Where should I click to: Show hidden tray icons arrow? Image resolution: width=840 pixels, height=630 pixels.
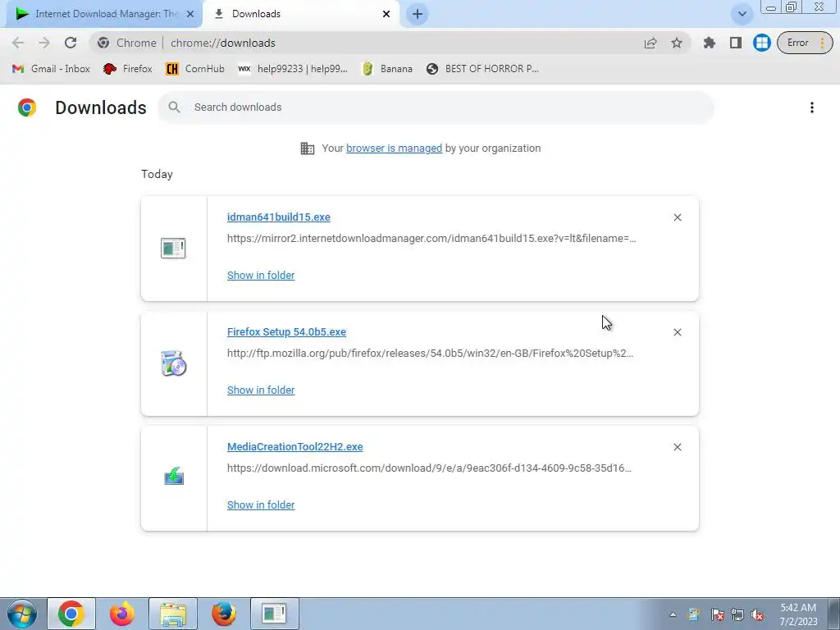(x=673, y=615)
